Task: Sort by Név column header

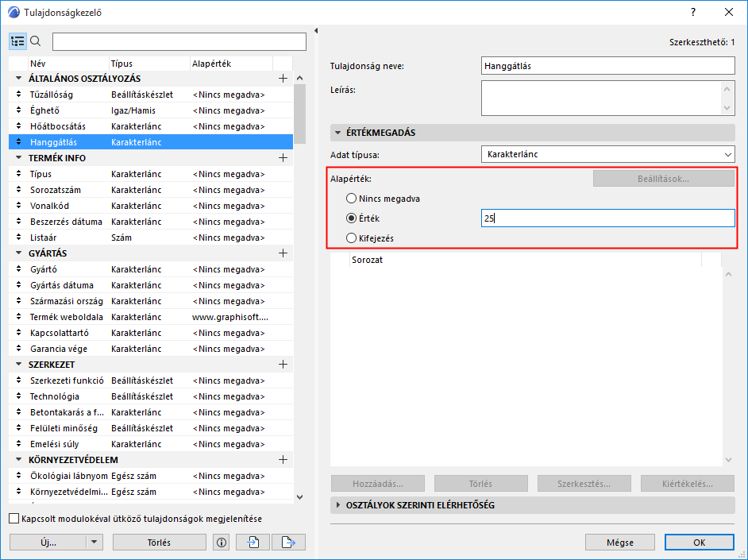Action: click(67, 64)
